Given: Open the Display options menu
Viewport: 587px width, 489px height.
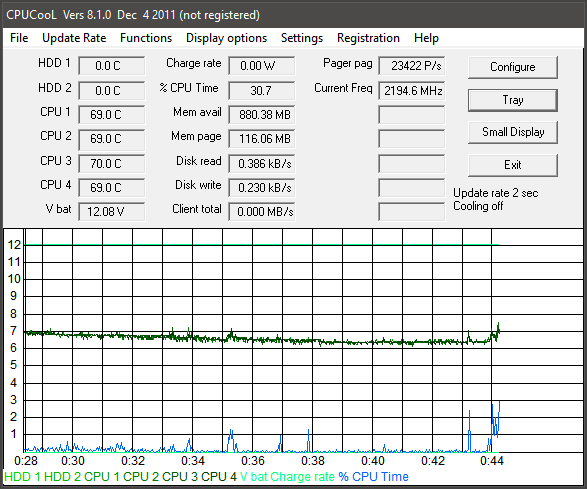Looking at the screenshot, I should [226, 38].
